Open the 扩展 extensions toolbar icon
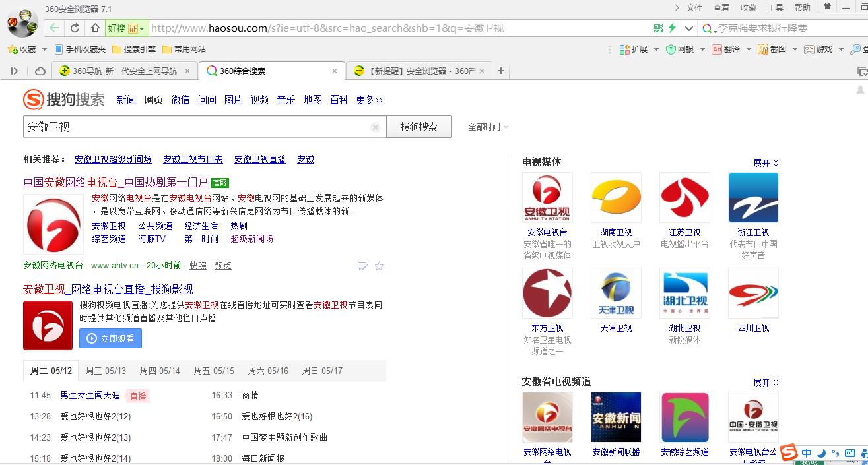The image size is (868, 465). (x=634, y=49)
